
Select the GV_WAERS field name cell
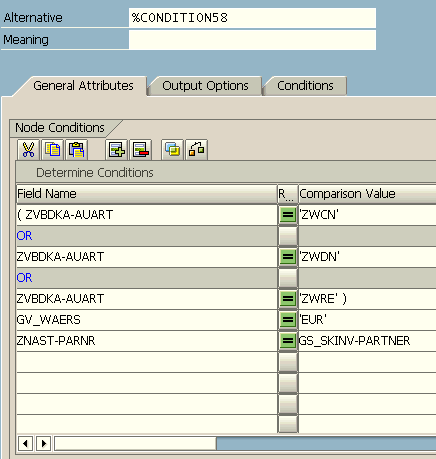[x=147, y=320]
